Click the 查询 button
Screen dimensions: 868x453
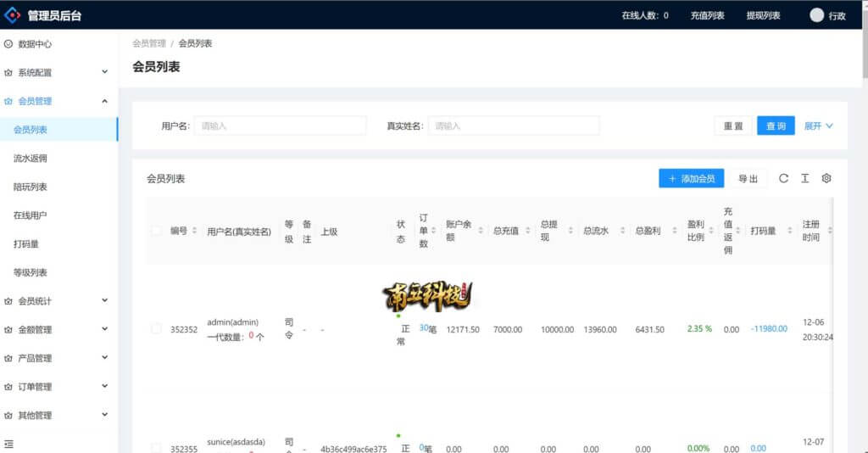776,126
